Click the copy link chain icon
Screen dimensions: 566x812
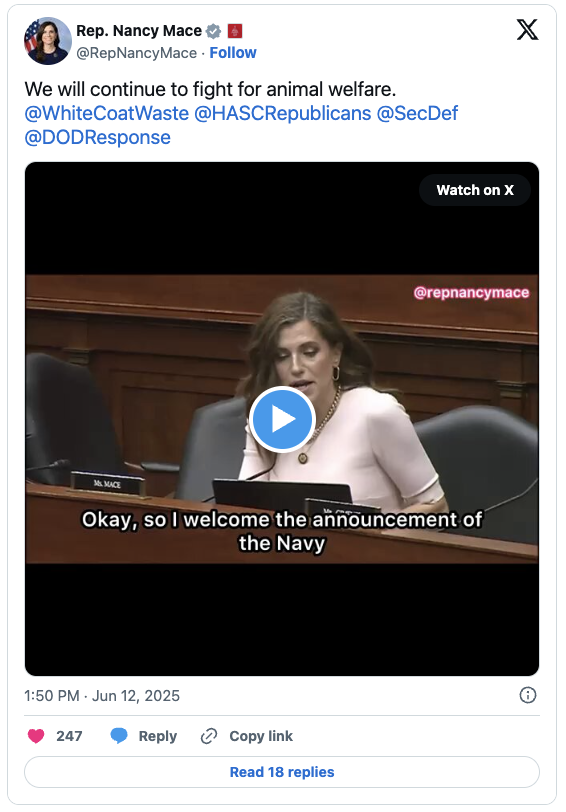pyautogui.click(x=209, y=736)
